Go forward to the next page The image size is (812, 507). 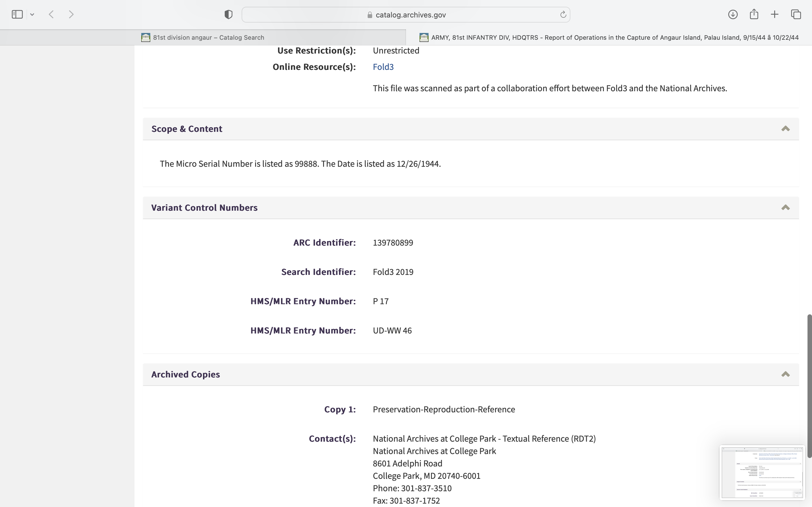tap(71, 14)
